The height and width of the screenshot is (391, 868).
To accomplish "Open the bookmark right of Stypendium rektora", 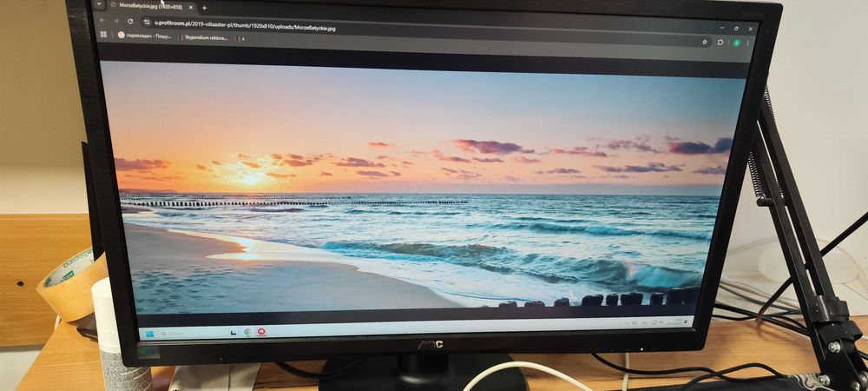I will (240, 39).
